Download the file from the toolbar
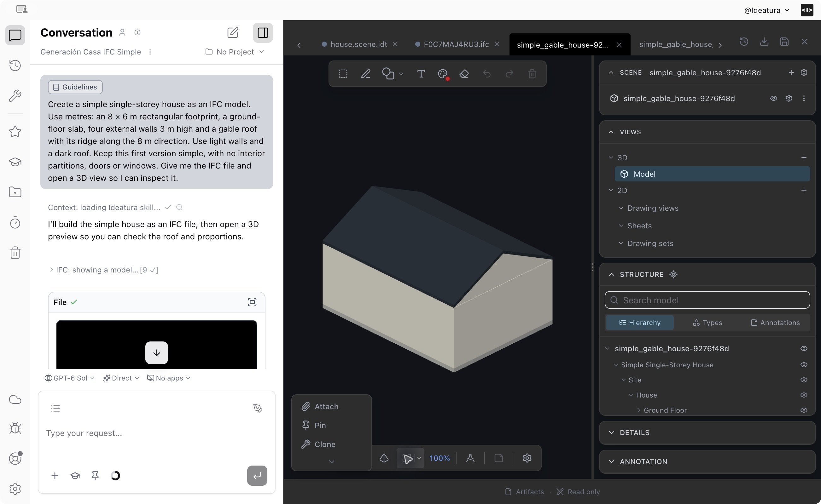Screen dimensions: 821x504 pyautogui.click(x=764, y=42)
